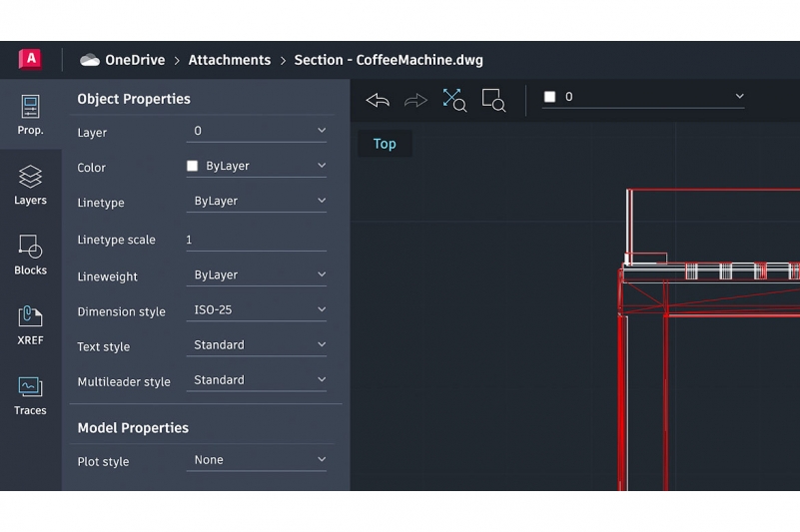Image resolution: width=800 pixels, height=532 pixels.
Task: Open the Traces panel
Action: click(x=30, y=395)
